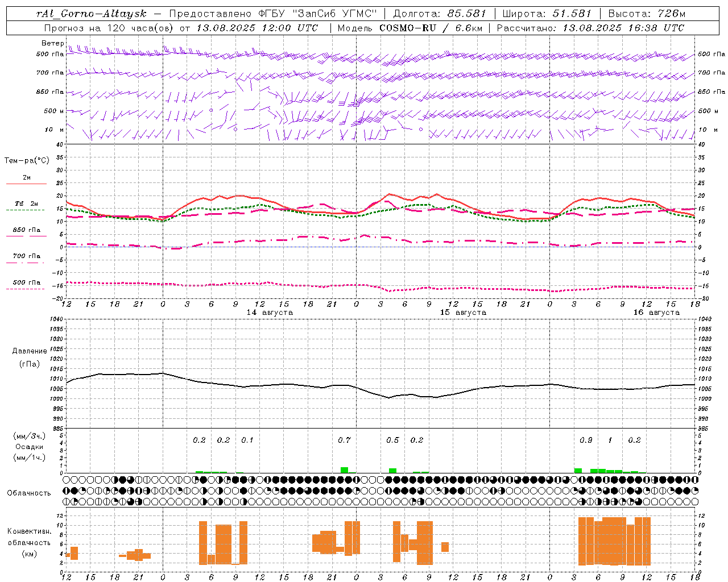Click the Td 2м legend entry
Viewport: 728px width, 582px height.
point(27,203)
